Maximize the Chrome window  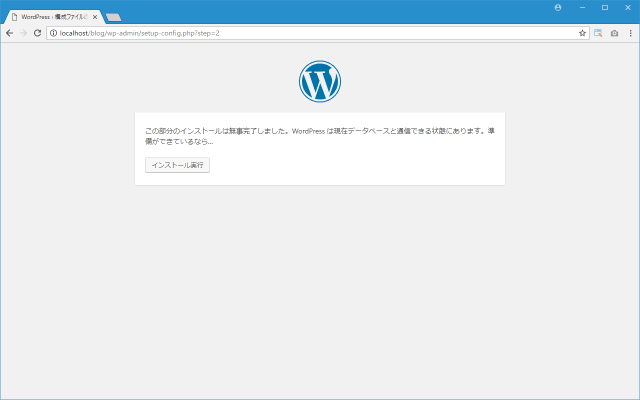[x=605, y=7]
